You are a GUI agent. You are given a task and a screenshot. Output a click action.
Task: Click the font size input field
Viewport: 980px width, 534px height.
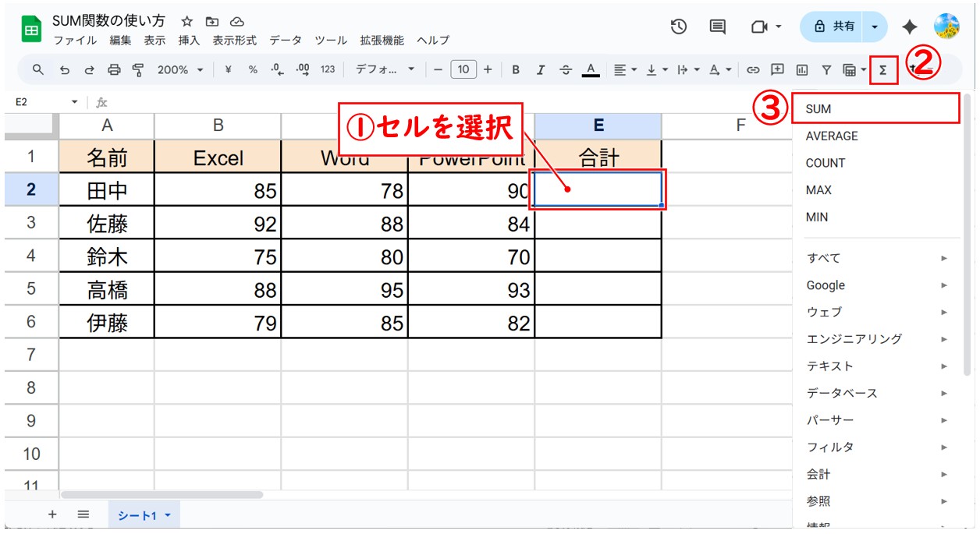coord(463,70)
